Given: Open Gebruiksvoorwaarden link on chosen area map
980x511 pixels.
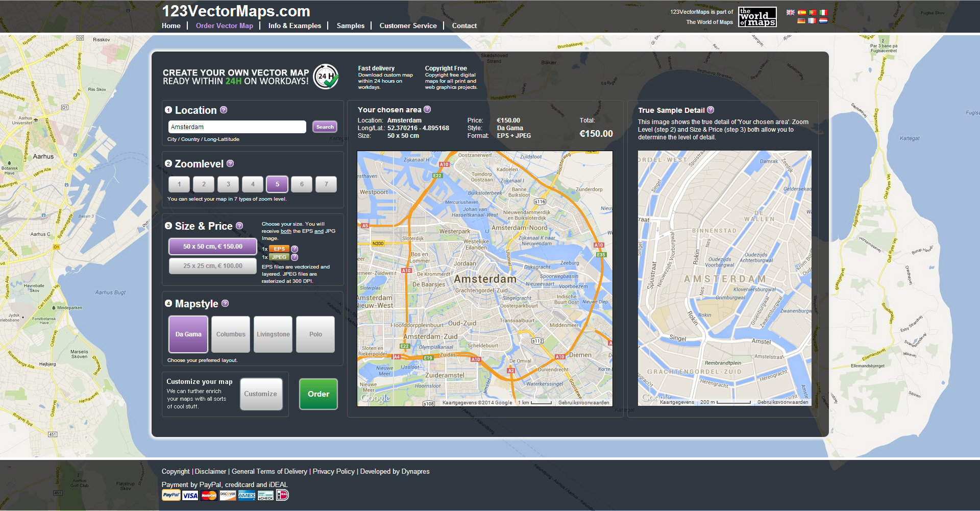Looking at the screenshot, I should 584,403.
